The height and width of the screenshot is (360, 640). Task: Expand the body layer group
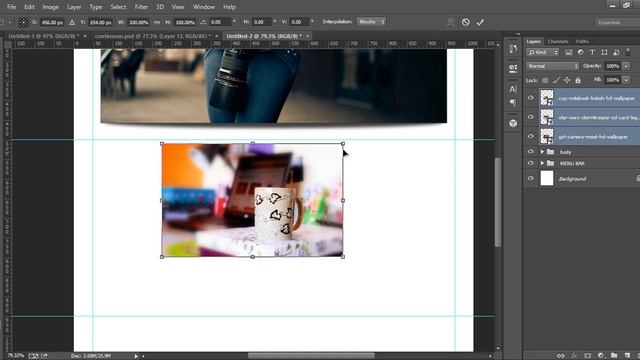542,152
